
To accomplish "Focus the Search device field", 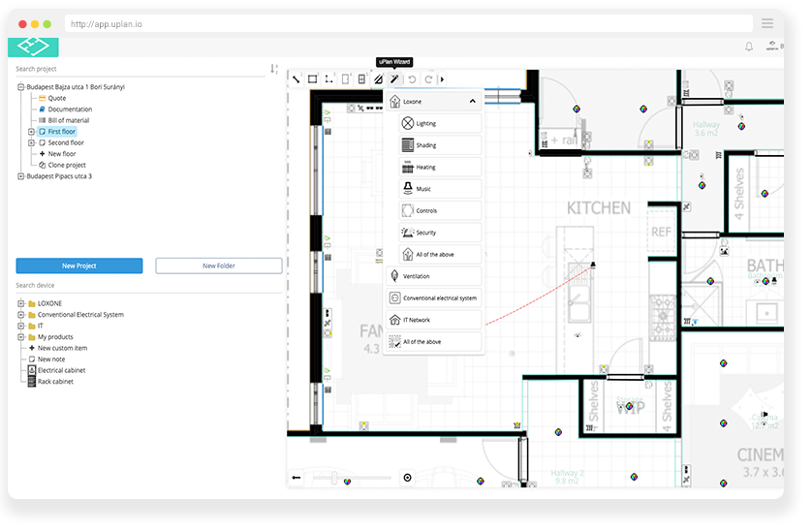I will click(x=148, y=286).
